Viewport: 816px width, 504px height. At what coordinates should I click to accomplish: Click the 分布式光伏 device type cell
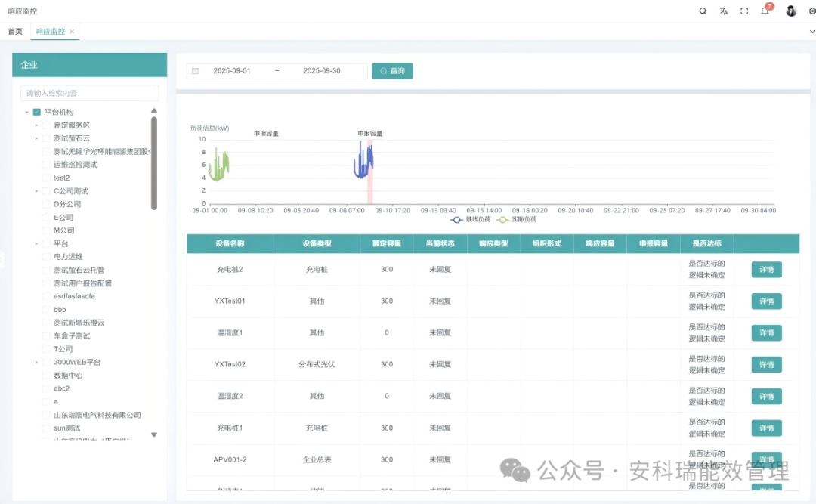317,364
